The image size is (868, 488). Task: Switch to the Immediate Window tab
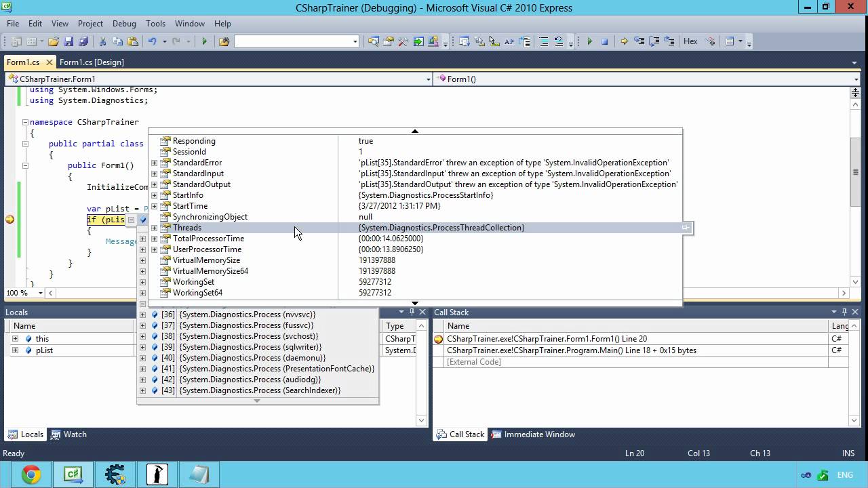(x=532, y=434)
